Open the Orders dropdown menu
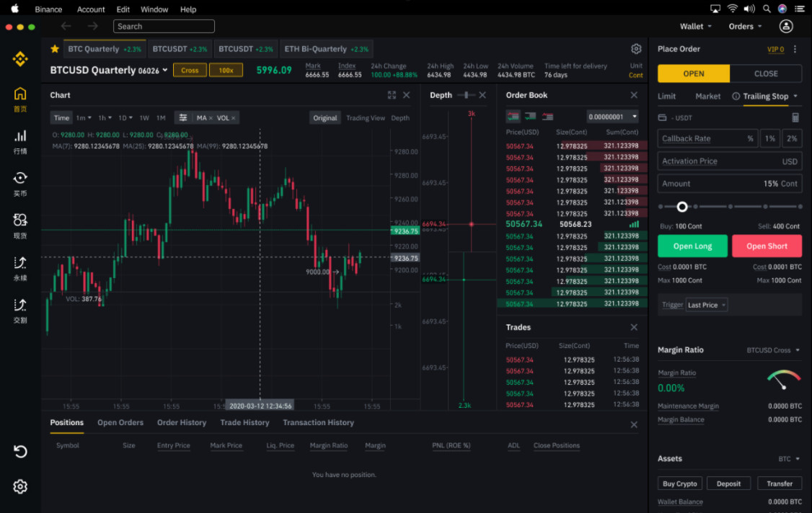812x513 pixels. [745, 27]
